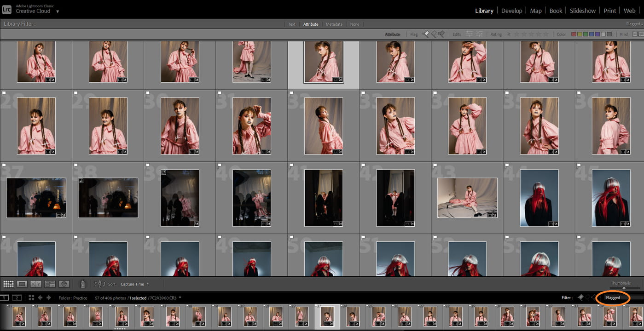The height and width of the screenshot is (331, 644).
Task: Toggle unflagged filter in filmstrip Filter row
Action: (588, 297)
